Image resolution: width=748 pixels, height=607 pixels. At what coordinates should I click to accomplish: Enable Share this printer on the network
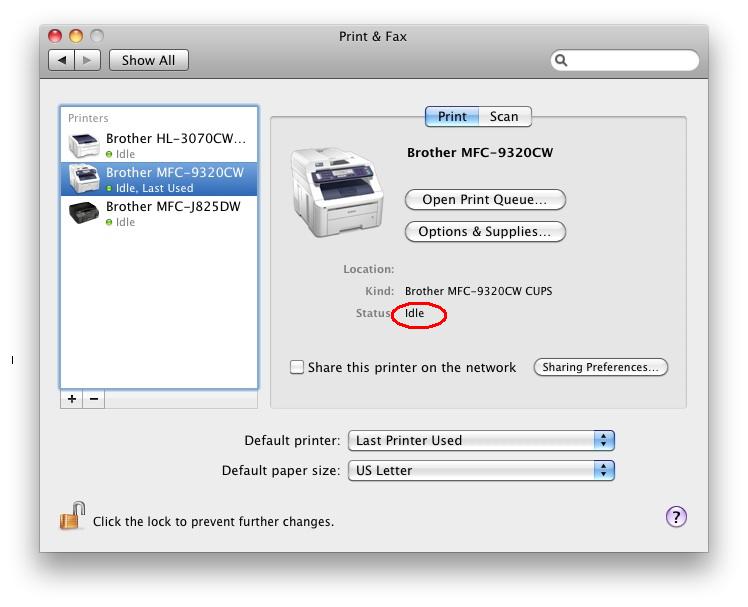[x=297, y=367]
